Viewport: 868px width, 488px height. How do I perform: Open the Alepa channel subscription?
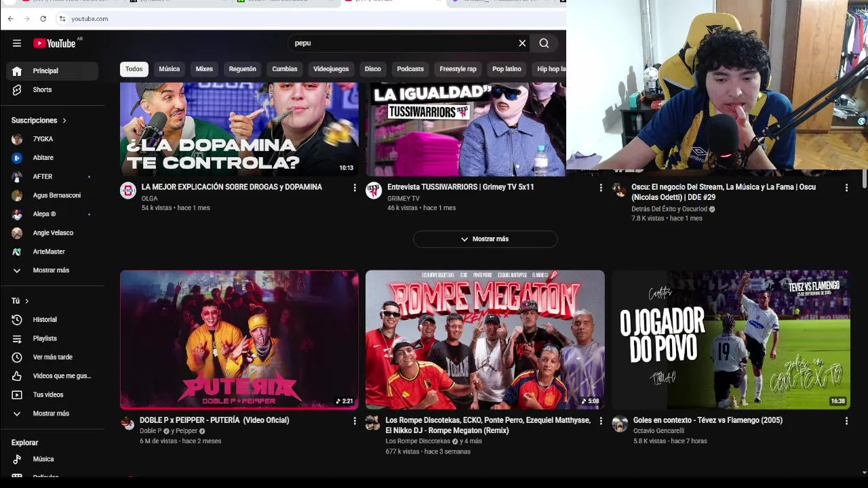[x=52, y=214]
